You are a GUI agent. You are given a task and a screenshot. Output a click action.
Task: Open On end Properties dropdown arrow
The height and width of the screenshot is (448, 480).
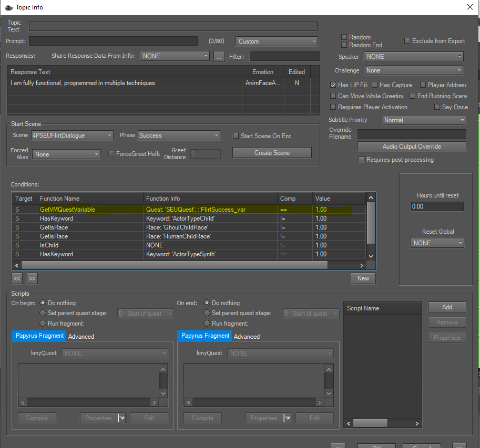click(x=287, y=418)
